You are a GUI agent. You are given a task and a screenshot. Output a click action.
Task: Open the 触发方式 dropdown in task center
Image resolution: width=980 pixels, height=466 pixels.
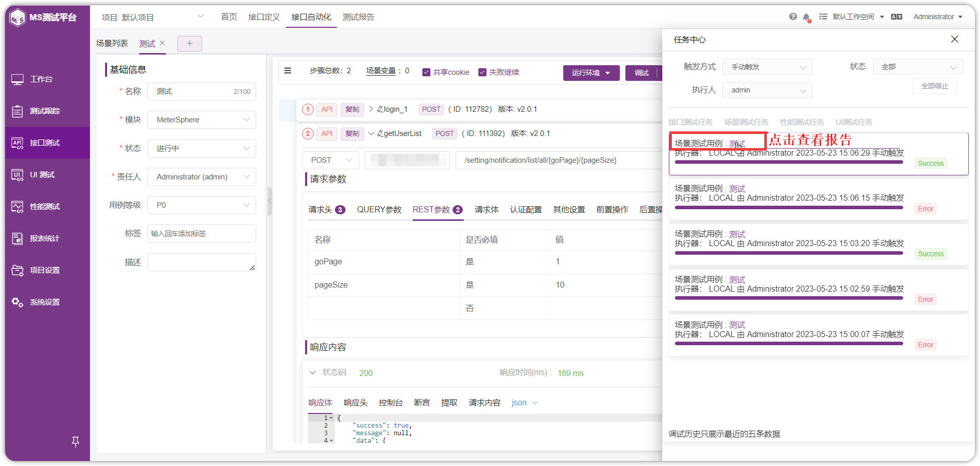tap(767, 67)
